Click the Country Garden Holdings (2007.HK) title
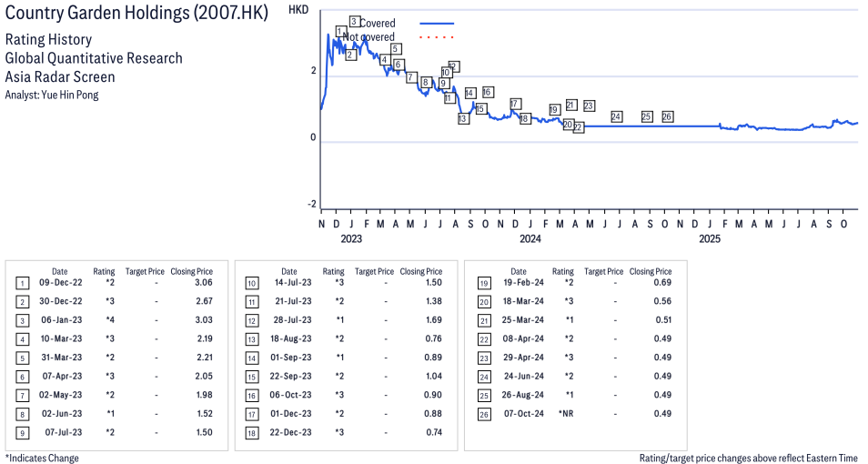This screenshot has width=868, height=464. coord(136,14)
